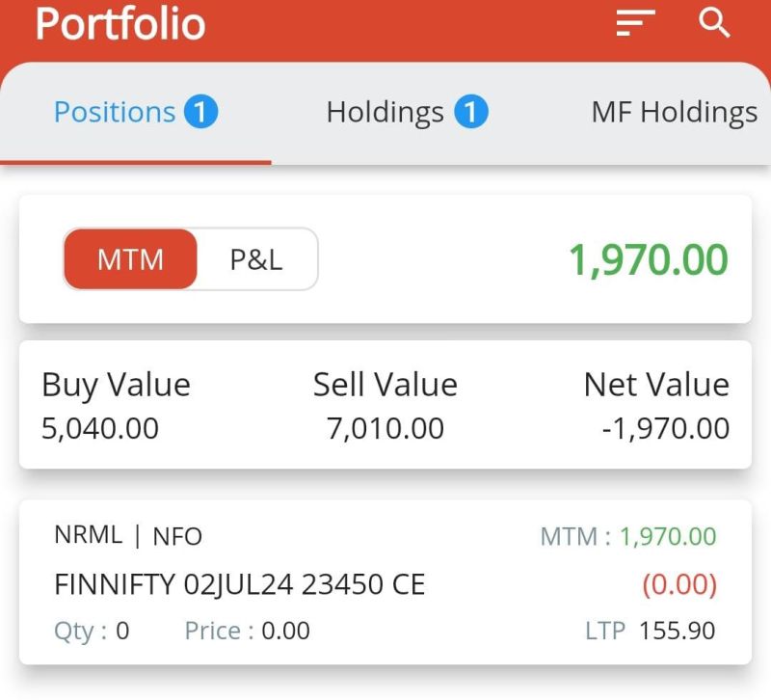The height and width of the screenshot is (700, 771).
Task: Click the search magnifier icon
Action: tap(714, 23)
